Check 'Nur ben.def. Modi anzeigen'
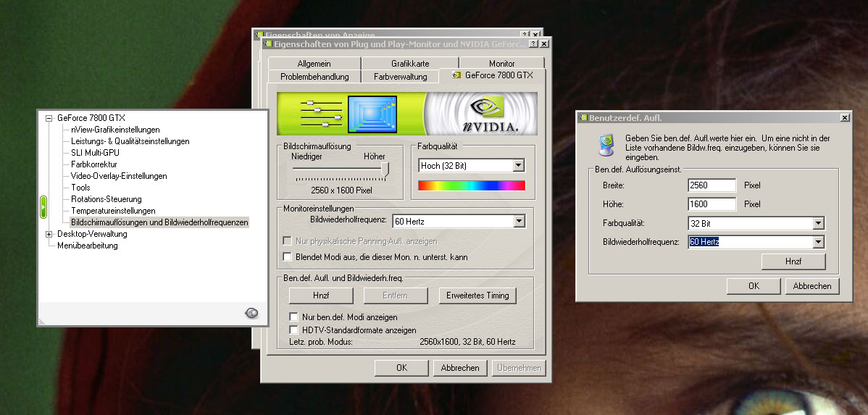This screenshot has height=415, width=868. 293,317
